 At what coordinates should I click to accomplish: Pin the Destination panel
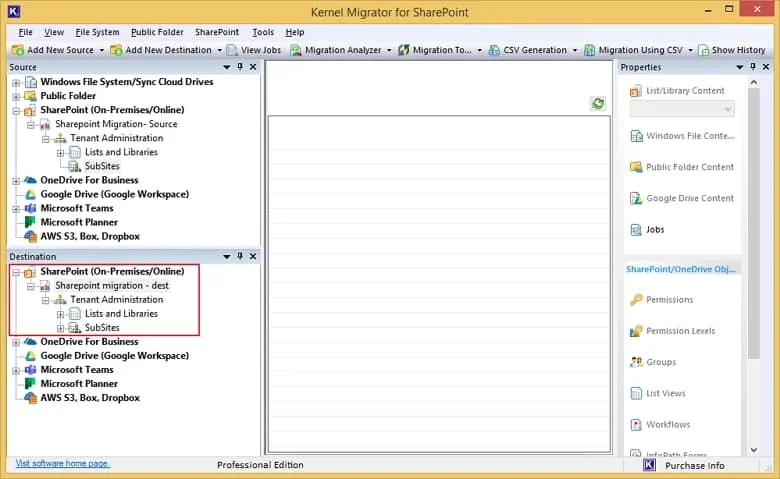240,256
